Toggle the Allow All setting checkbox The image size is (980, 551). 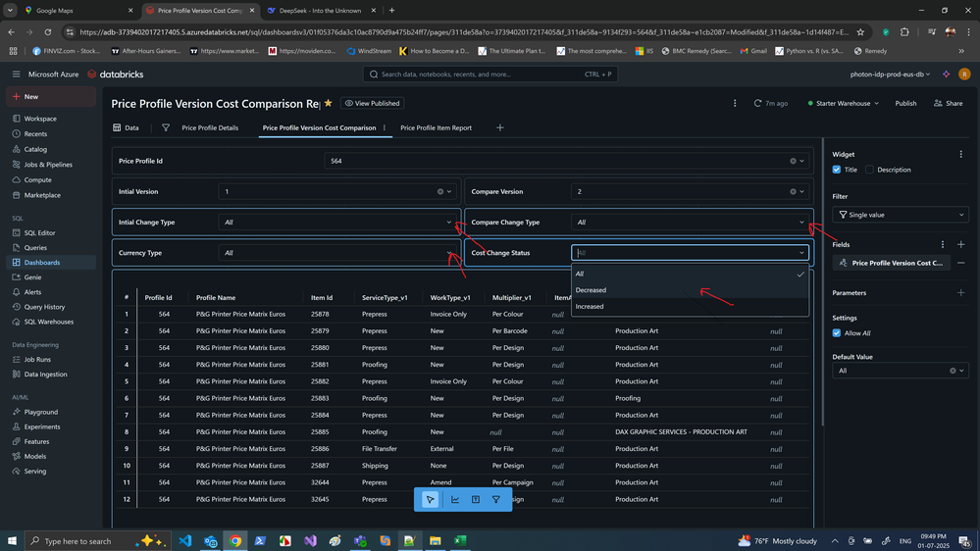(x=837, y=333)
